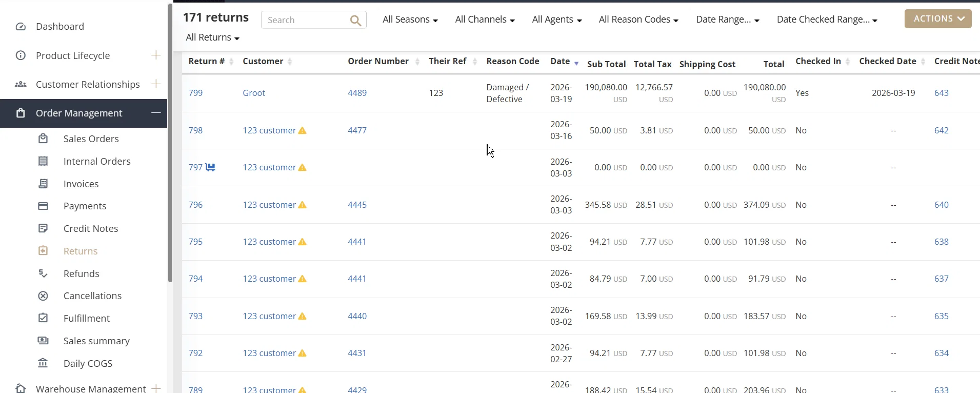The image size is (980, 393).
Task: Click the Fulfillment checkmark icon
Action: [43, 318]
